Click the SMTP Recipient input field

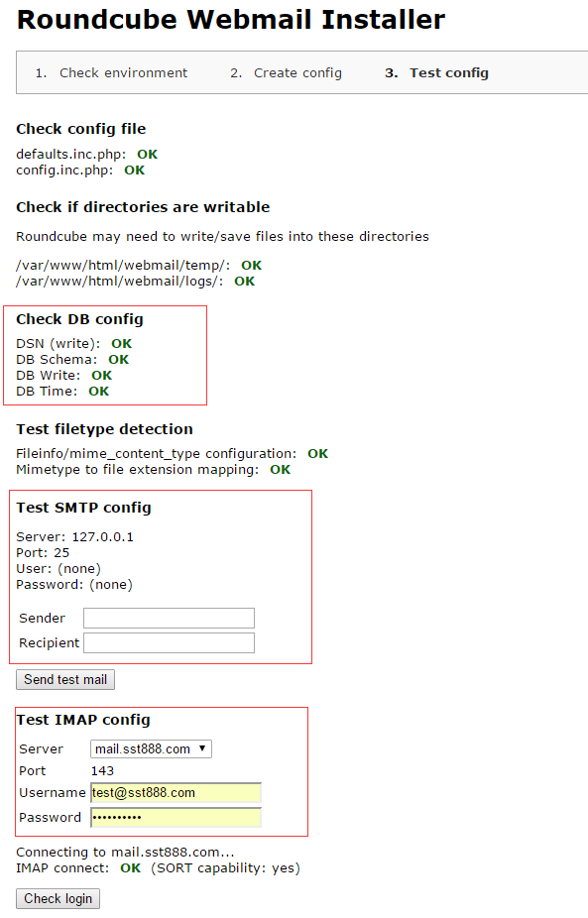pyautogui.click(x=169, y=642)
